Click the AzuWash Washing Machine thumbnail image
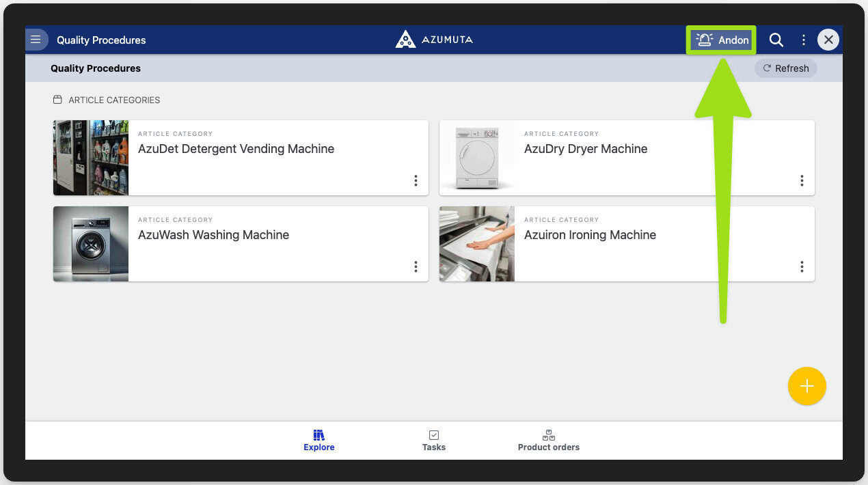 tap(90, 244)
